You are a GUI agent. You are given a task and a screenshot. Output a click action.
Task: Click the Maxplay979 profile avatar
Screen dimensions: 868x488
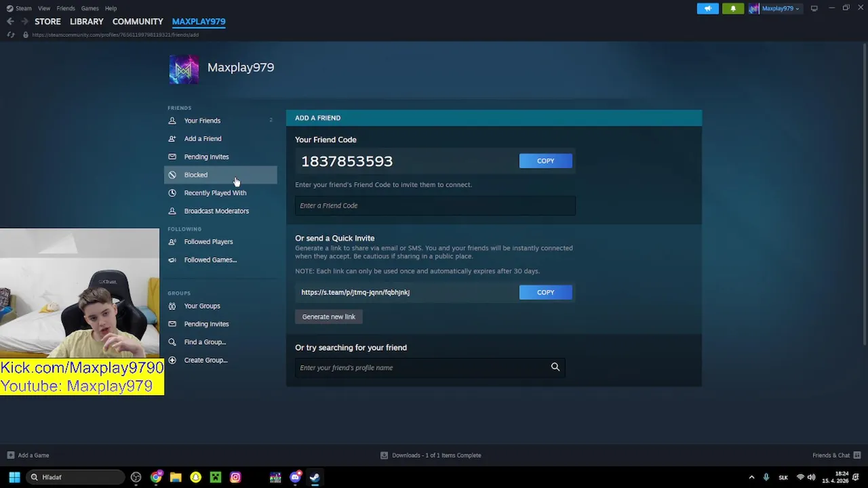(184, 69)
